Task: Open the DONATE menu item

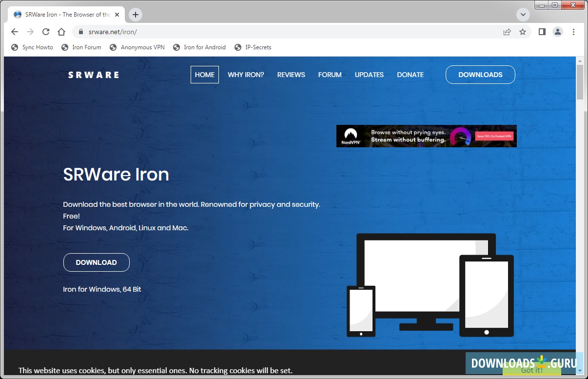Action: pos(410,75)
